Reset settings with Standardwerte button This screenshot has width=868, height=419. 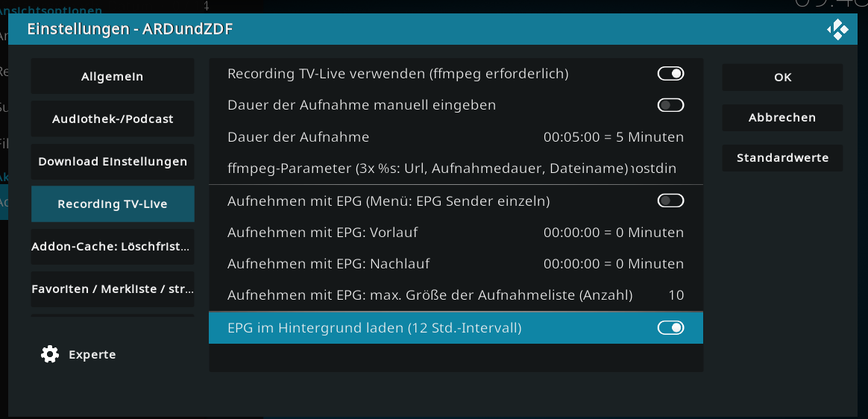(782, 158)
